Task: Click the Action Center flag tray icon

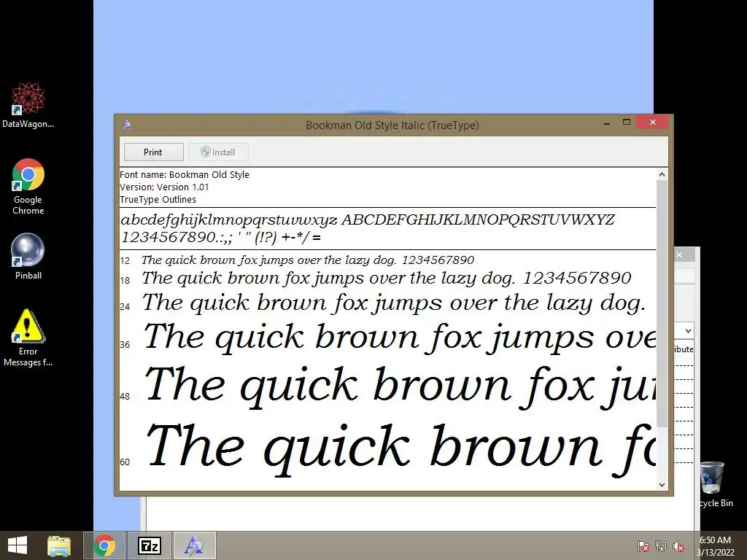Action: (x=643, y=546)
